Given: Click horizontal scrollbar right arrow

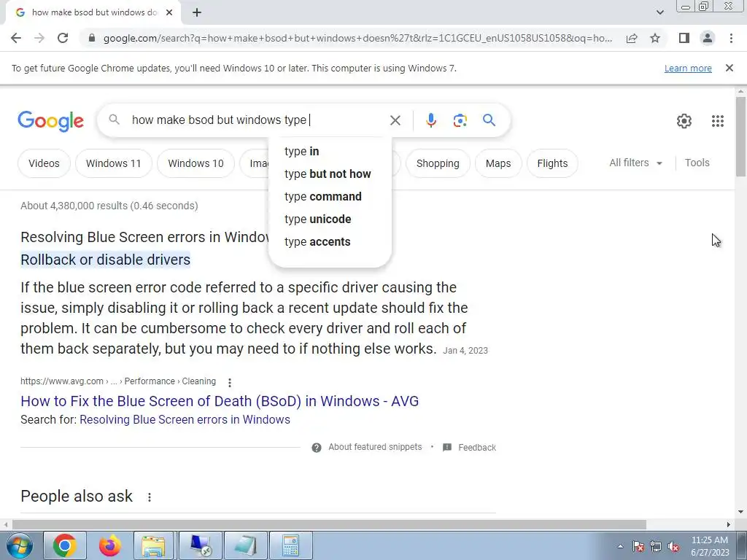Looking at the screenshot, I should pyautogui.click(x=729, y=524).
